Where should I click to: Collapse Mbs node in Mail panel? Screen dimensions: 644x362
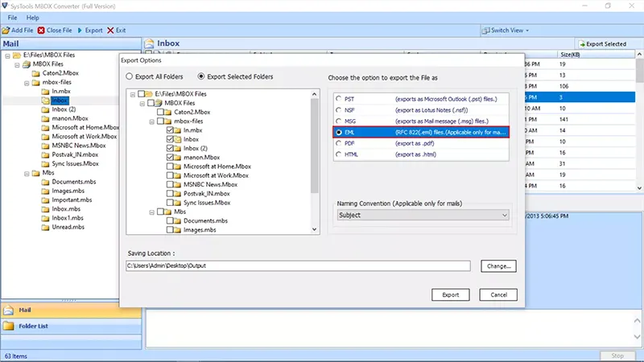click(27, 173)
